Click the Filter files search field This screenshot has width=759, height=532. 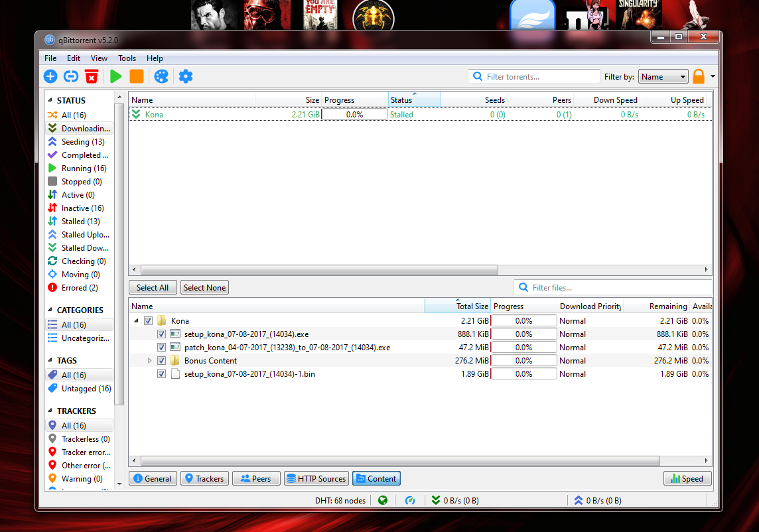pyautogui.click(x=613, y=287)
